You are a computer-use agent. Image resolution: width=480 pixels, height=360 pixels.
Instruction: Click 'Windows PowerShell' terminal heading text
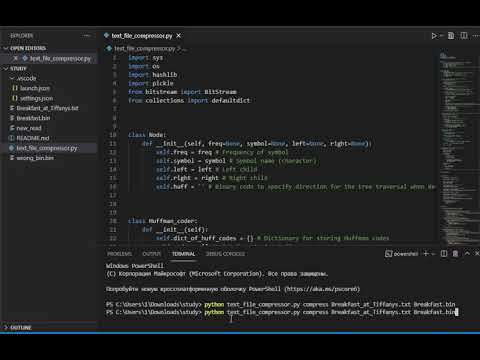click(135, 266)
